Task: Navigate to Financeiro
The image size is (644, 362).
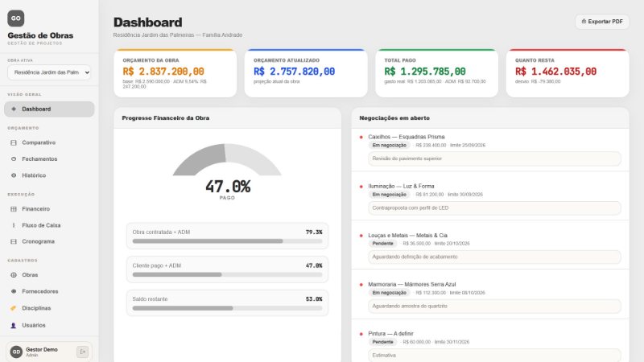Action: 49,209
